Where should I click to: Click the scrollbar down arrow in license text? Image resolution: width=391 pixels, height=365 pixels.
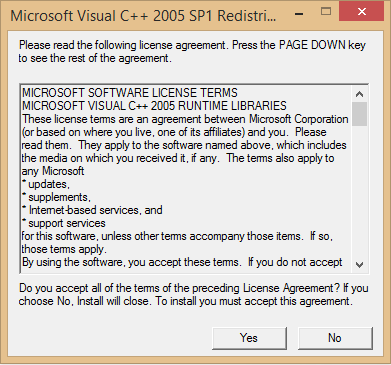pyautogui.click(x=359, y=265)
